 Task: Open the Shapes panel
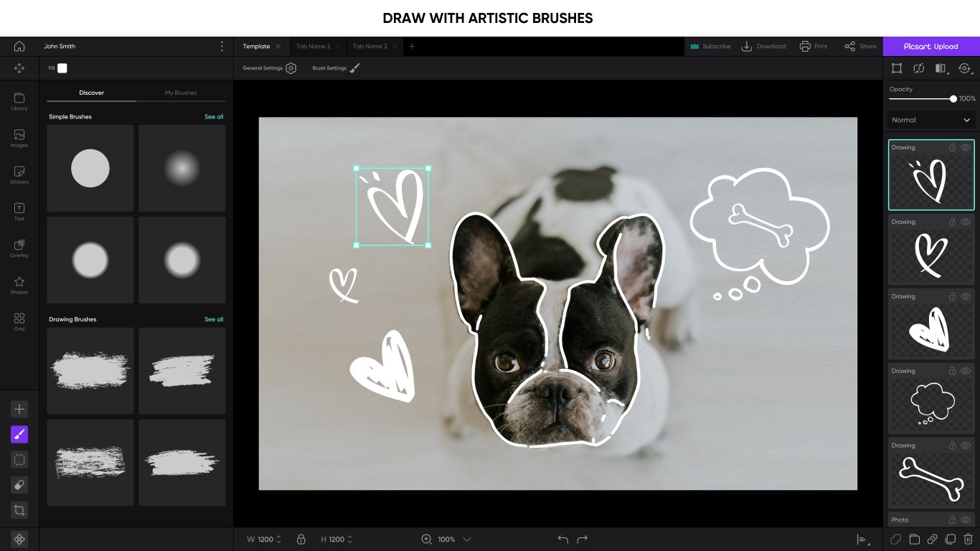click(x=19, y=285)
